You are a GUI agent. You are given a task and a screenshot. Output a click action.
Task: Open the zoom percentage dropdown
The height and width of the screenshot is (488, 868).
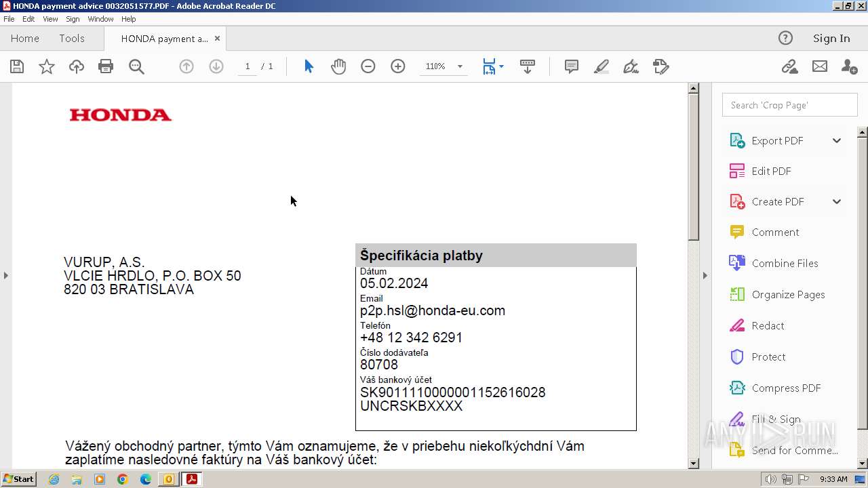point(460,66)
